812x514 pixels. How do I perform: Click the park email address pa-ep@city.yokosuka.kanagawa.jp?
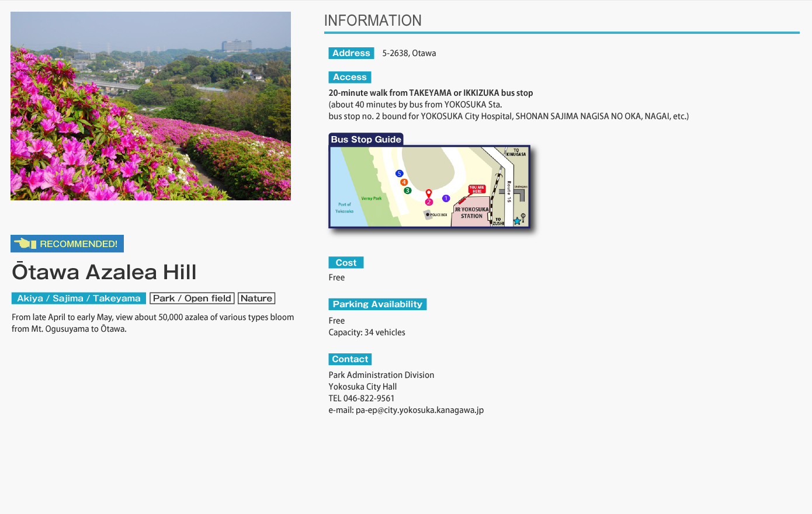point(419,410)
